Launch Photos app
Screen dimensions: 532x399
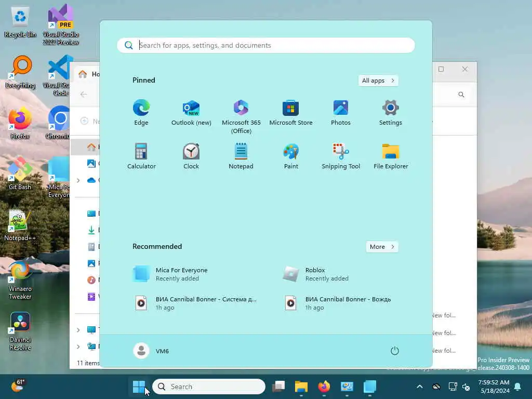(x=341, y=113)
